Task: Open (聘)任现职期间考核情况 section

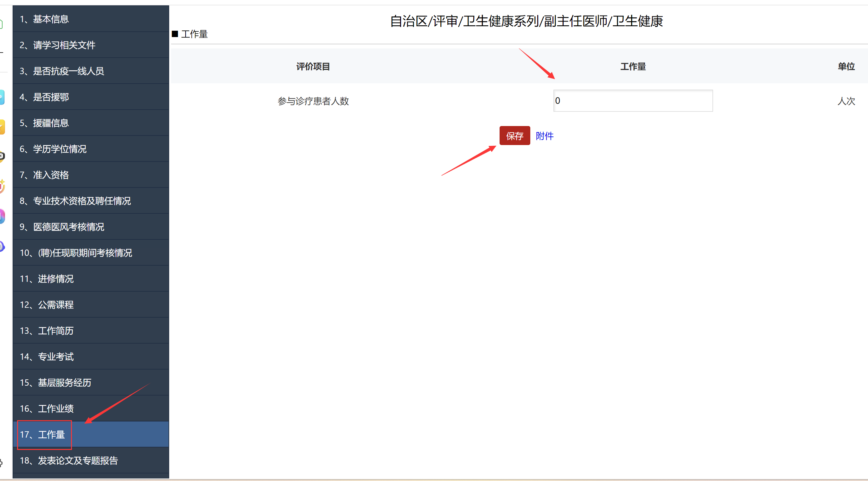Action: [91, 252]
